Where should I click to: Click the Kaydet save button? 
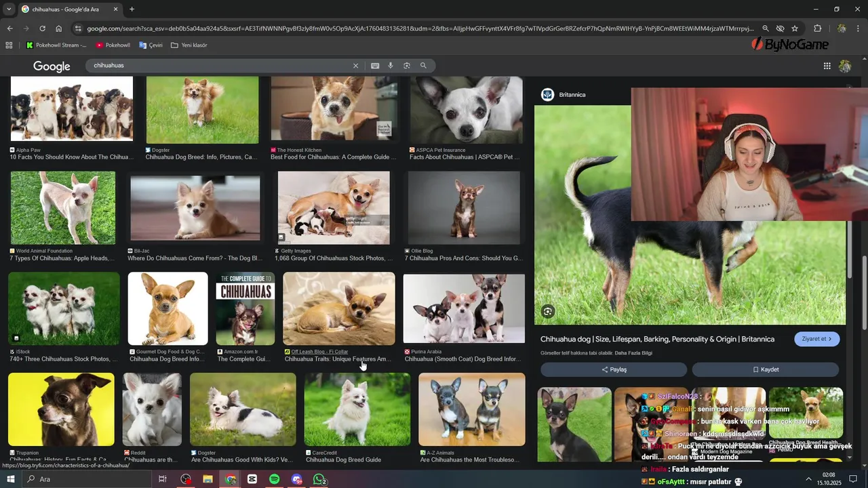point(766,369)
